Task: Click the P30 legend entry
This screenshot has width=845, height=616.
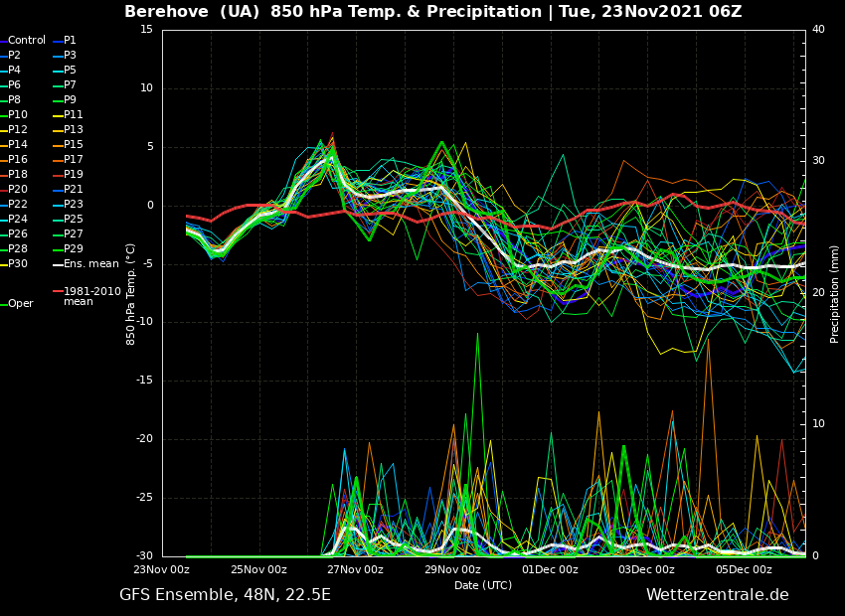Action: click(18, 264)
